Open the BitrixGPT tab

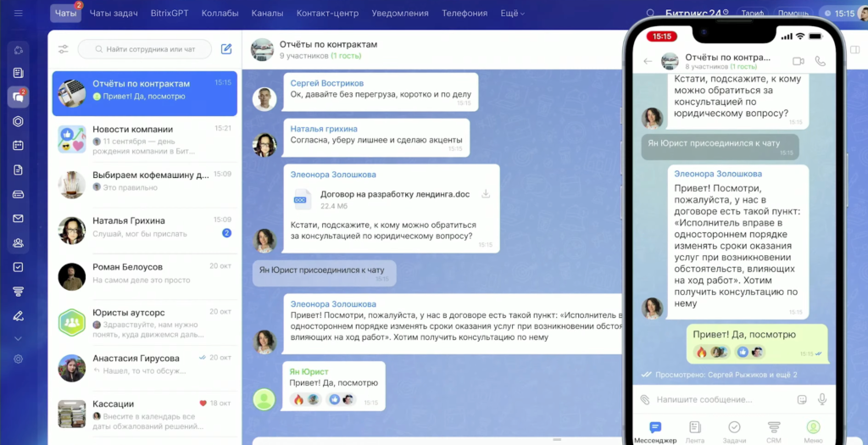coord(170,14)
